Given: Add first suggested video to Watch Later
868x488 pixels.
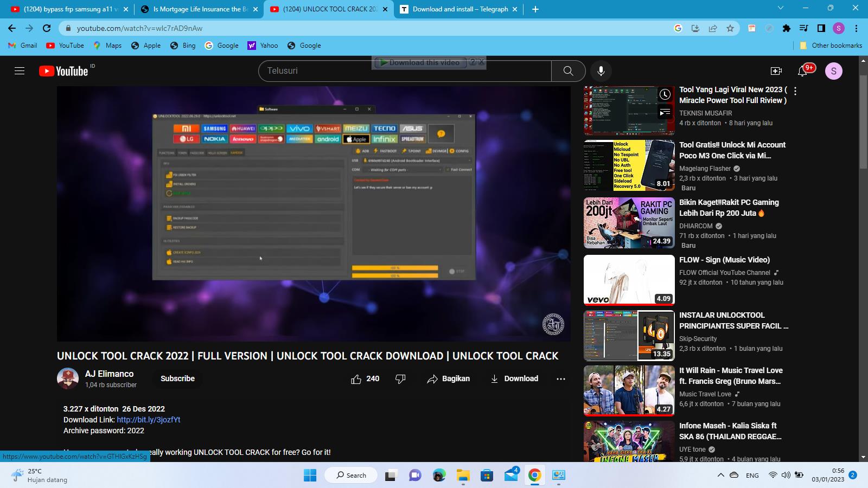Looking at the screenshot, I should tap(665, 95).
